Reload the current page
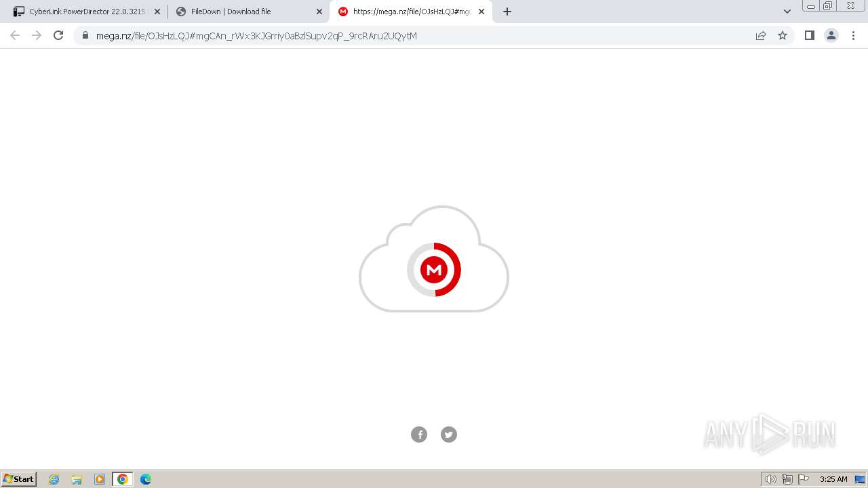 tap(58, 35)
